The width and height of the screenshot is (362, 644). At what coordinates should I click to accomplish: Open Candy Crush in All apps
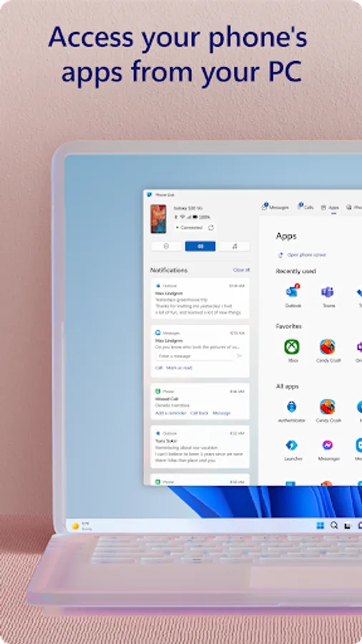pyautogui.click(x=328, y=411)
